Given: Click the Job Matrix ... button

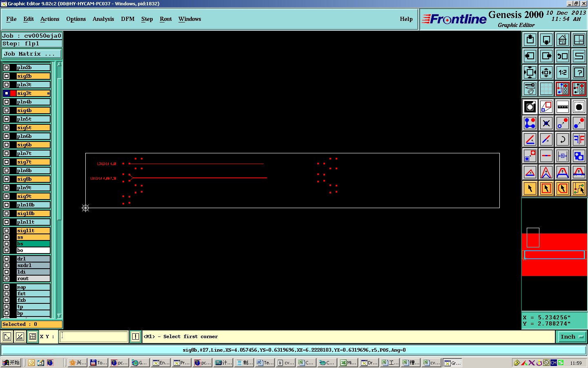Looking at the screenshot, I should coord(32,54).
